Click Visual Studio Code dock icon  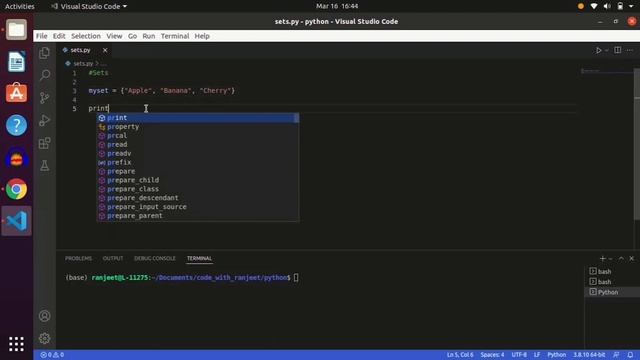[16, 221]
